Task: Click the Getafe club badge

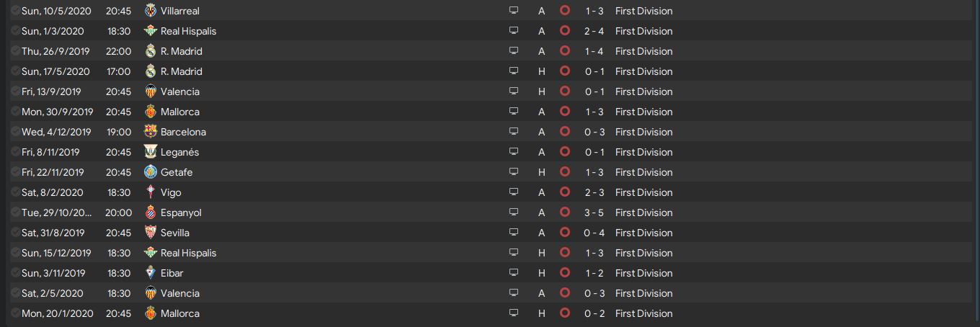Action: coord(151,172)
